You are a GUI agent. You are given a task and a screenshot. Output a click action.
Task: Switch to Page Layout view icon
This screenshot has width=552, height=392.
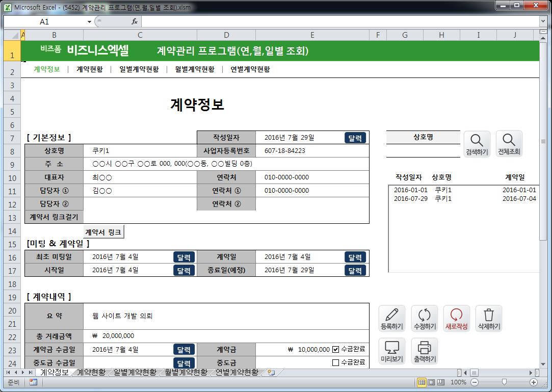[x=431, y=382]
